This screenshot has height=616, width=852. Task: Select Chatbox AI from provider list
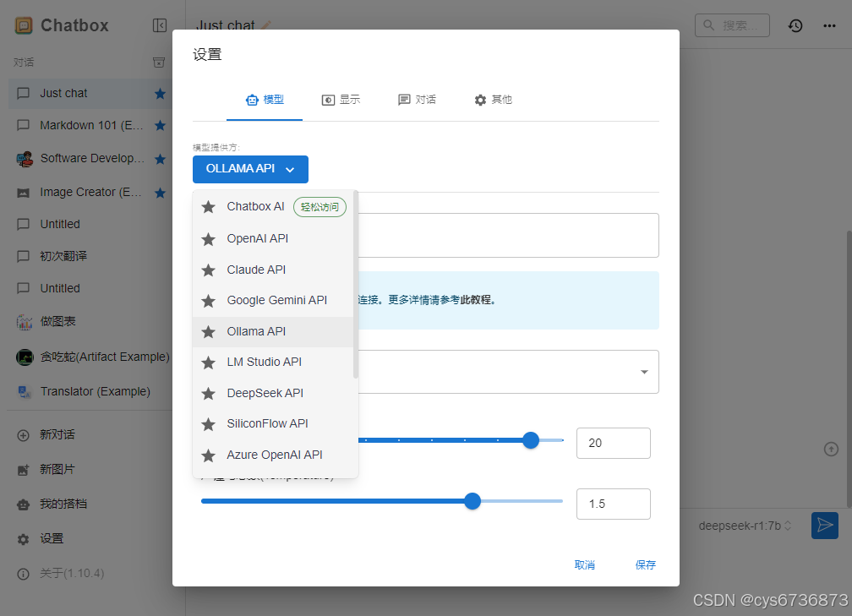point(273,207)
